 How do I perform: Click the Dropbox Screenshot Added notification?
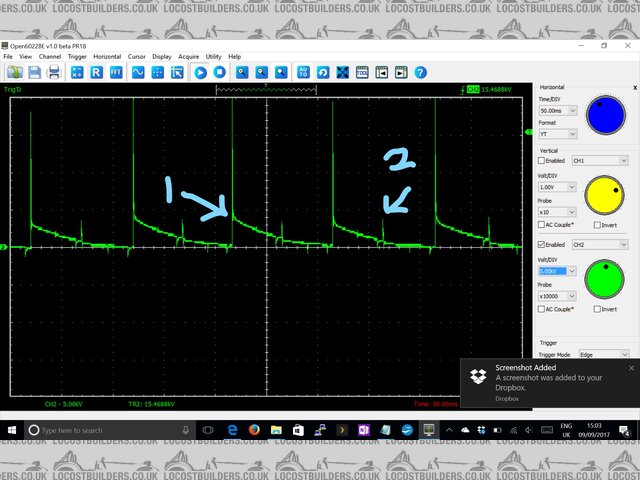[x=545, y=381]
